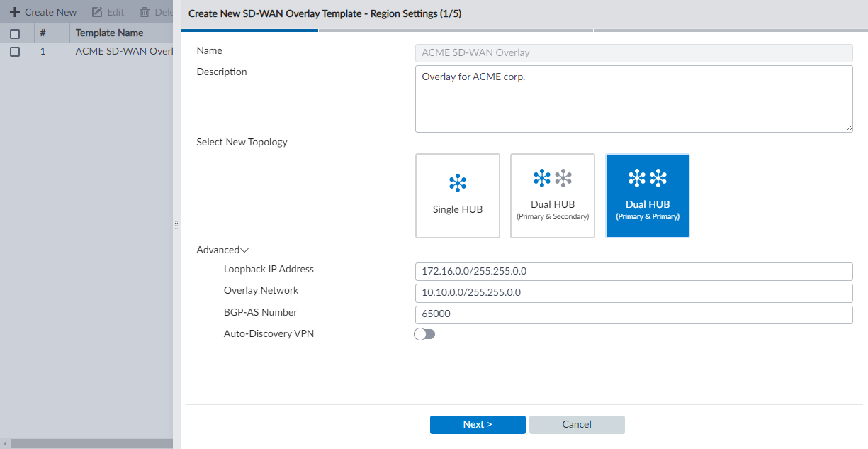Select the Single HUB topology tile

(457, 195)
